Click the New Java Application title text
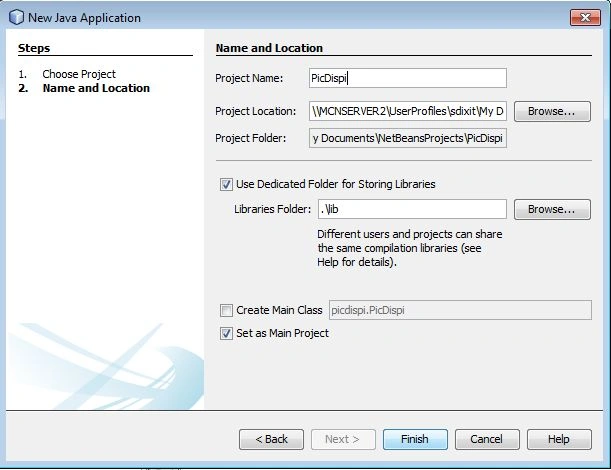611x470 pixels. coord(84,18)
